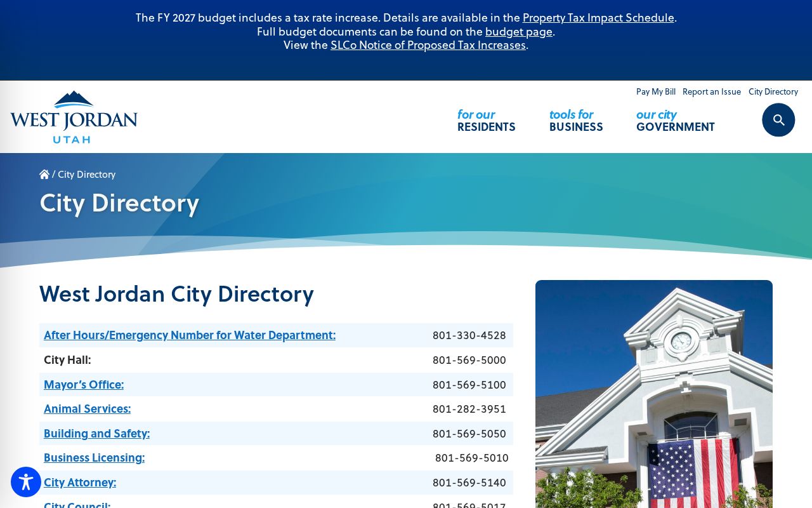Open the 'tools for Business' menu
The width and height of the screenshot is (812, 508).
576,120
